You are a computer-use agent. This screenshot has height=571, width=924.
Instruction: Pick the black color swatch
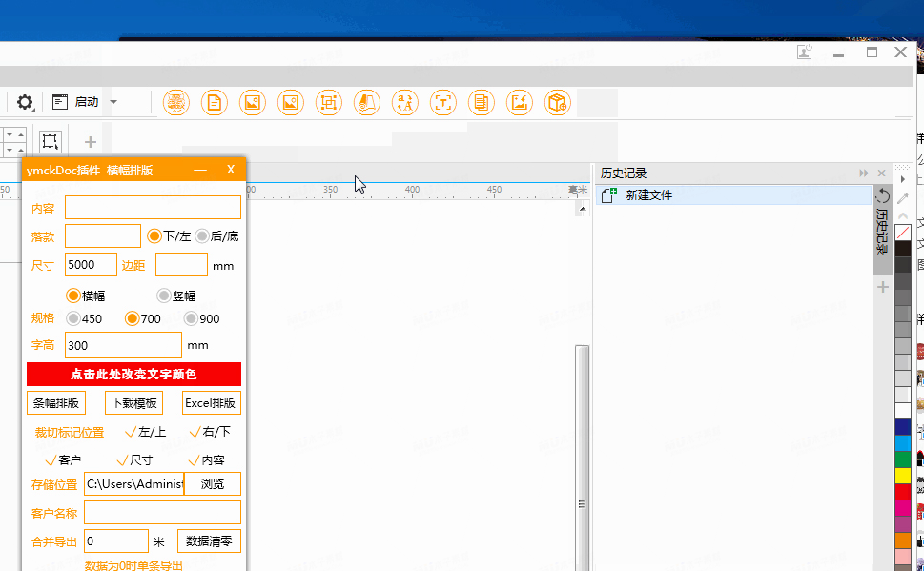coord(903,249)
